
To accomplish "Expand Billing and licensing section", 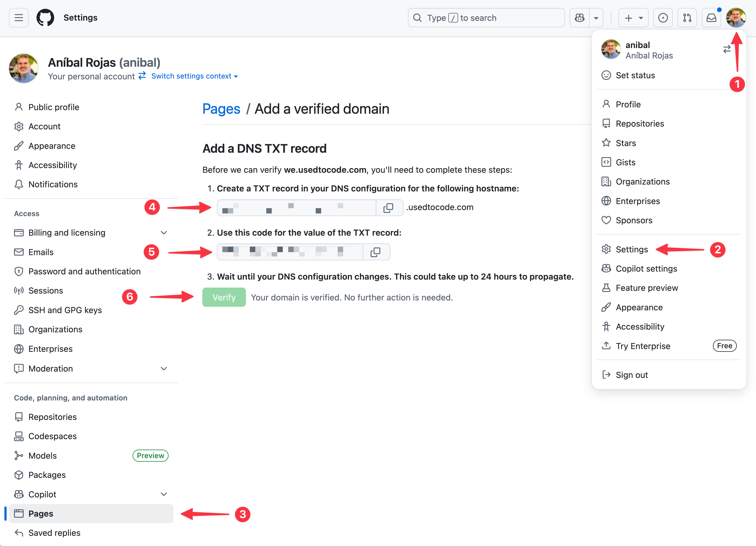I will pyautogui.click(x=164, y=232).
